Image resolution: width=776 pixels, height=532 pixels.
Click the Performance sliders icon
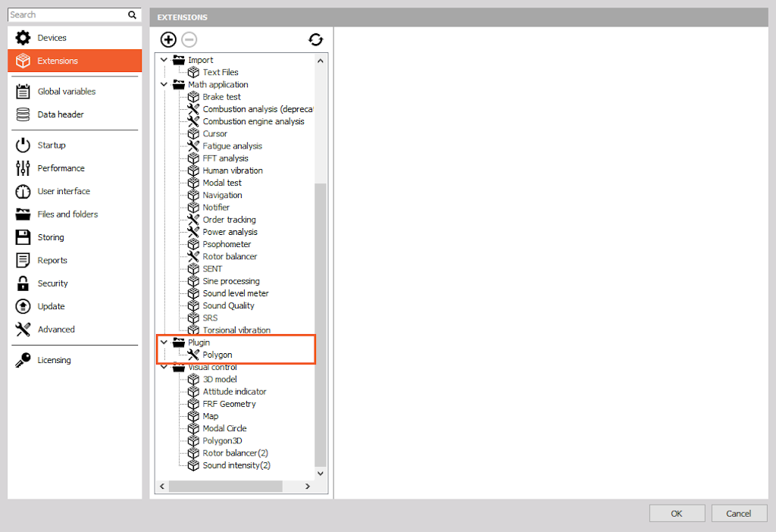coord(23,168)
